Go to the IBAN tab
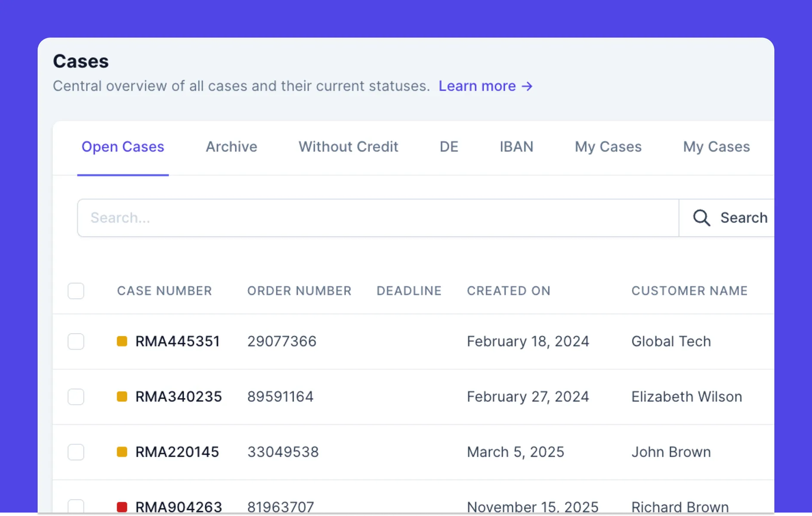This screenshot has width=812, height=516. click(x=516, y=147)
